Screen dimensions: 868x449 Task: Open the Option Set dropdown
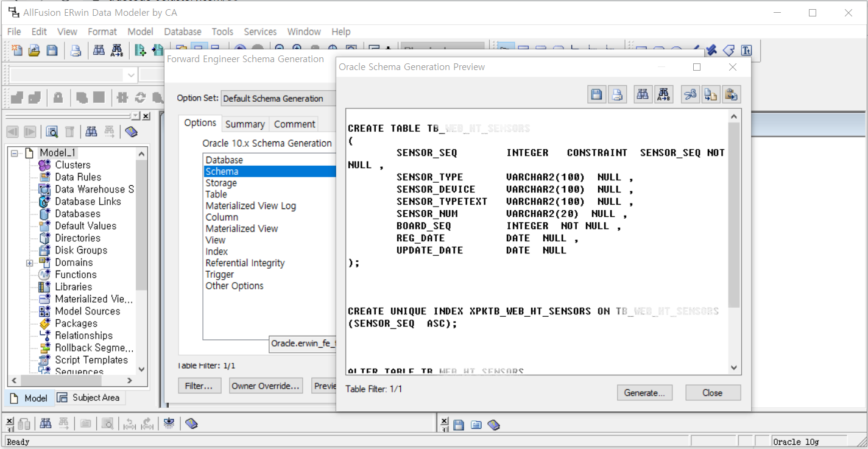click(x=278, y=98)
